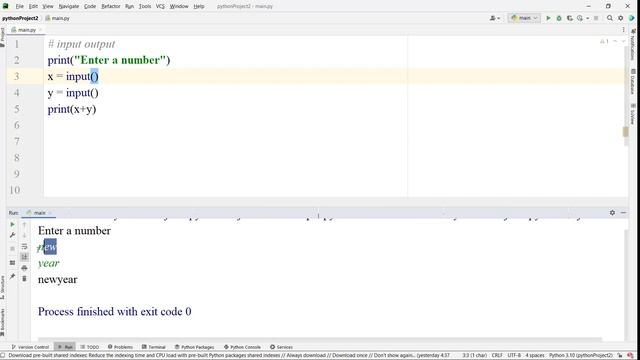
Task: Run main with the green play icon in top toolbar
Action: (548, 18)
